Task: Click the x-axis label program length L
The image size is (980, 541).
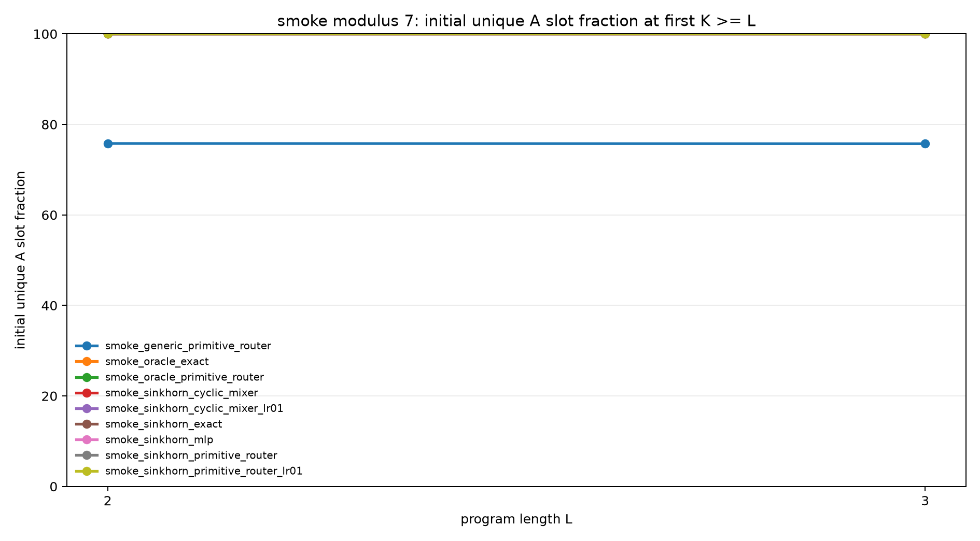Action: point(516,519)
